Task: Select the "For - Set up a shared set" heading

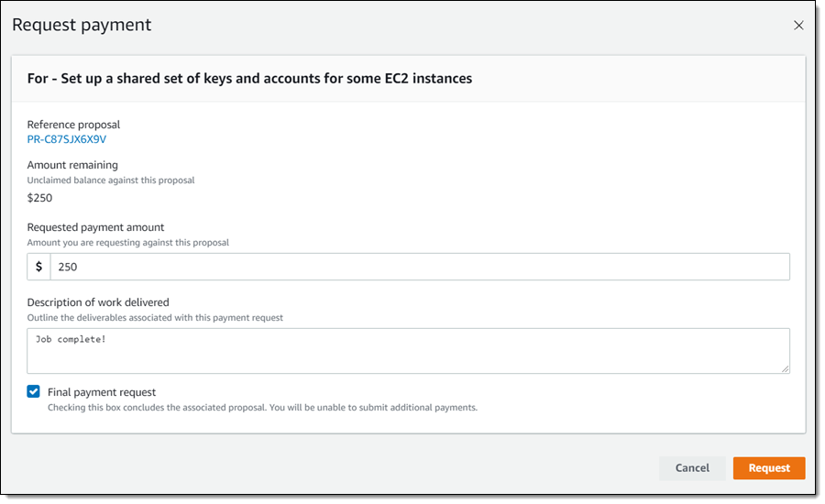Action: point(249,79)
